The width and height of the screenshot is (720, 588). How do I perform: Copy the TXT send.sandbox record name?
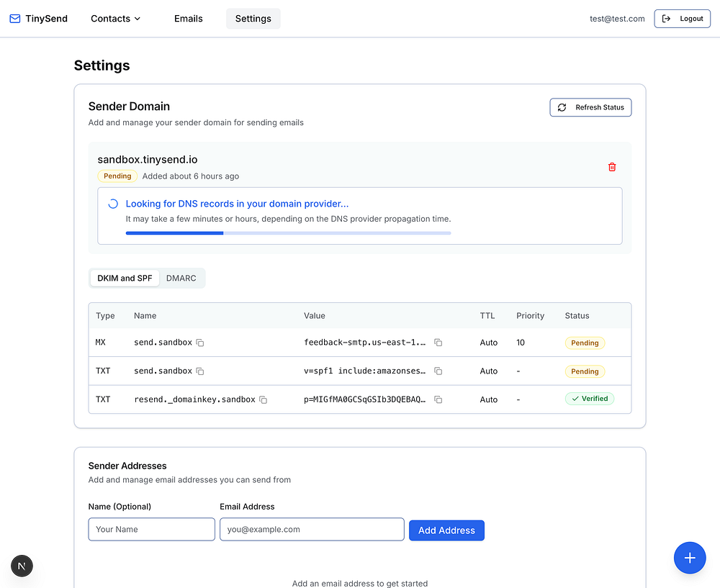pos(200,371)
